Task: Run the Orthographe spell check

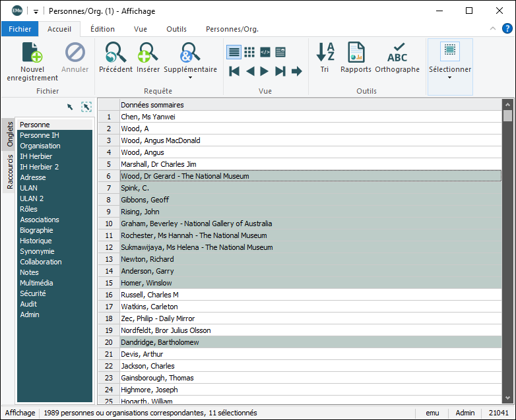Action: tap(397, 53)
